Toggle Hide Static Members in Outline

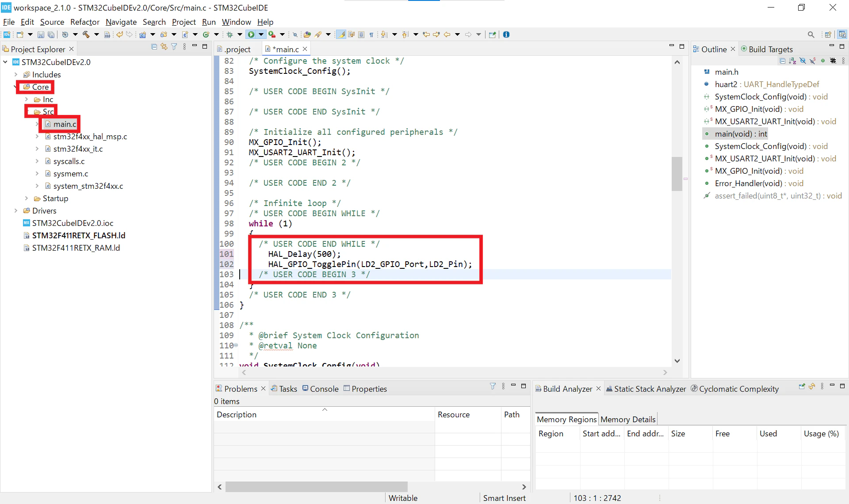pyautogui.click(x=813, y=61)
